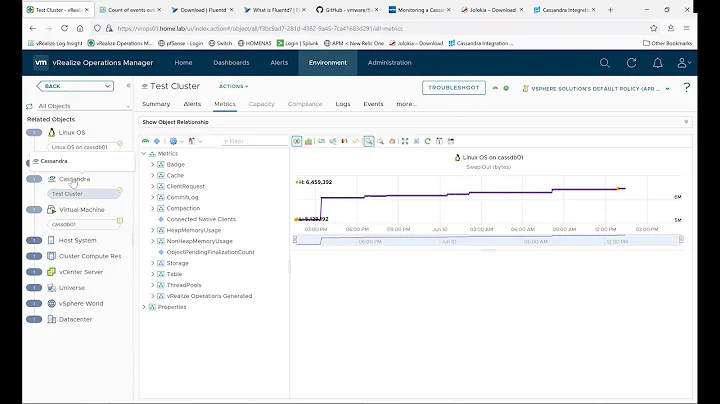Click in the metrics Filter field
Screen dimensions: 720x404
tap(255, 141)
